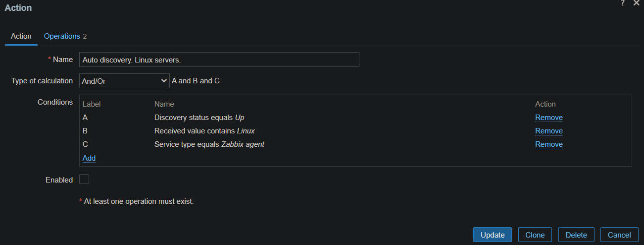Remove the Discovery status equals Up condition
This screenshot has width=644, height=245.
(548, 118)
